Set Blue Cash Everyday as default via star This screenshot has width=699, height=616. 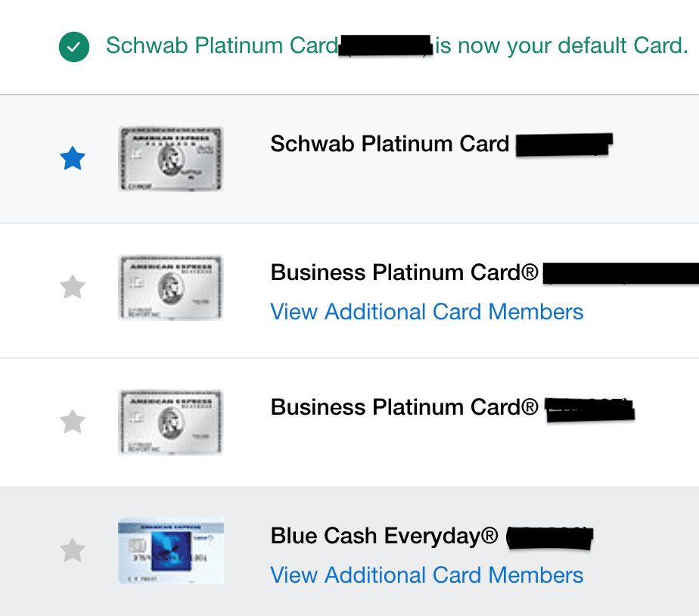[73, 550]
